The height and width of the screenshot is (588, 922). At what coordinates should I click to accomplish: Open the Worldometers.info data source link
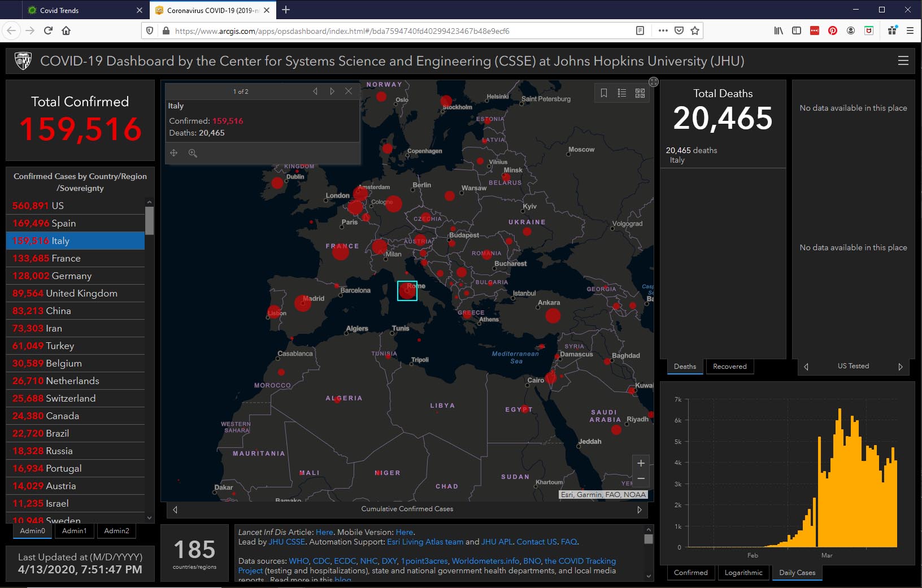[485, 561]
